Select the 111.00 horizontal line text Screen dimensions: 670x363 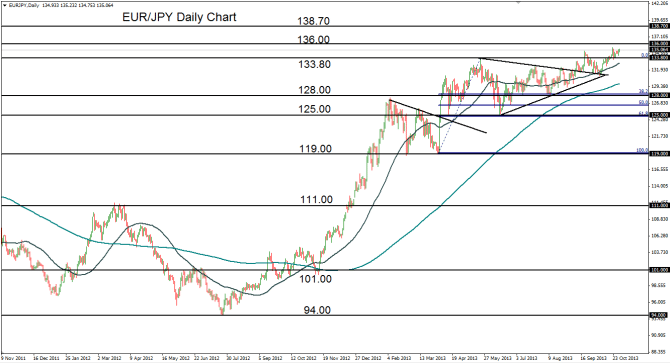[316, 199]
